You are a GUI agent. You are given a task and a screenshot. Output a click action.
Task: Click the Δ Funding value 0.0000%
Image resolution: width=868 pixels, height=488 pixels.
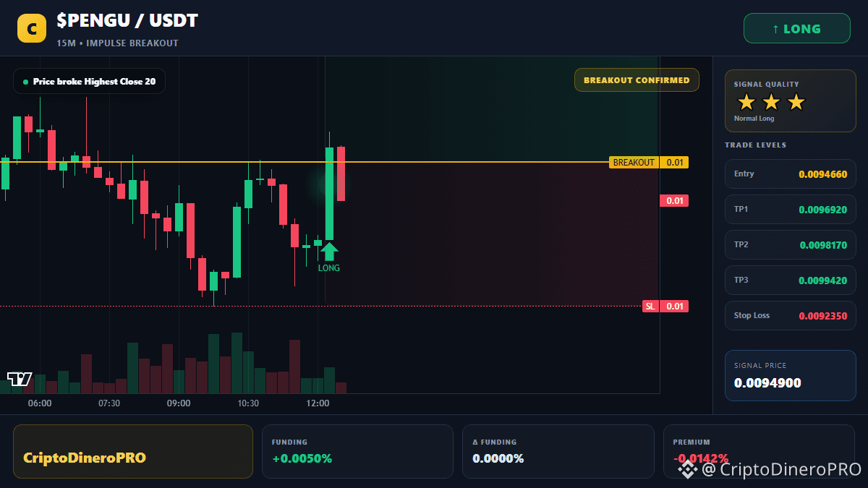click(x=498, y=458)
